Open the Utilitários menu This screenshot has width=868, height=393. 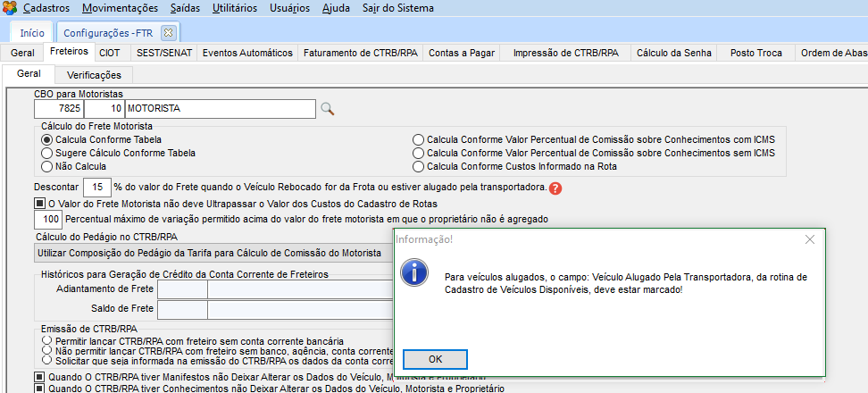point(235,8)
